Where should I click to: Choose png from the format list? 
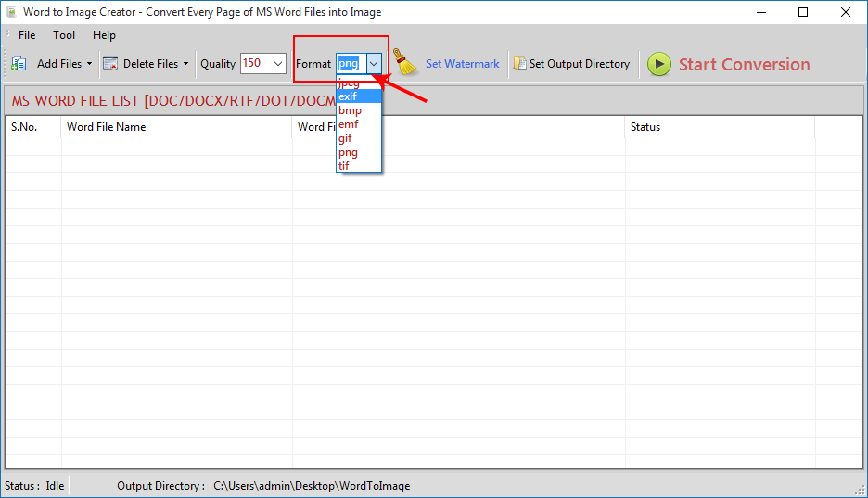[x=359, y=151]
